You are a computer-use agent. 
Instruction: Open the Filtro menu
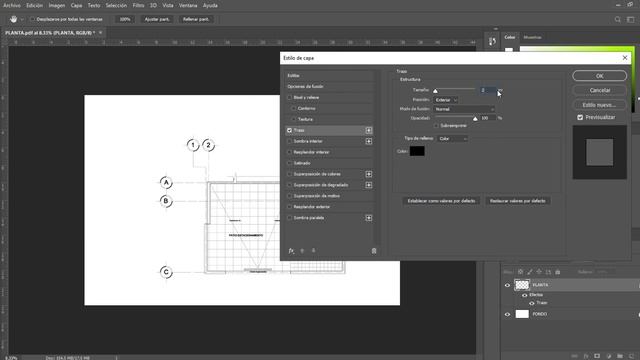click(x=138, y=5)
